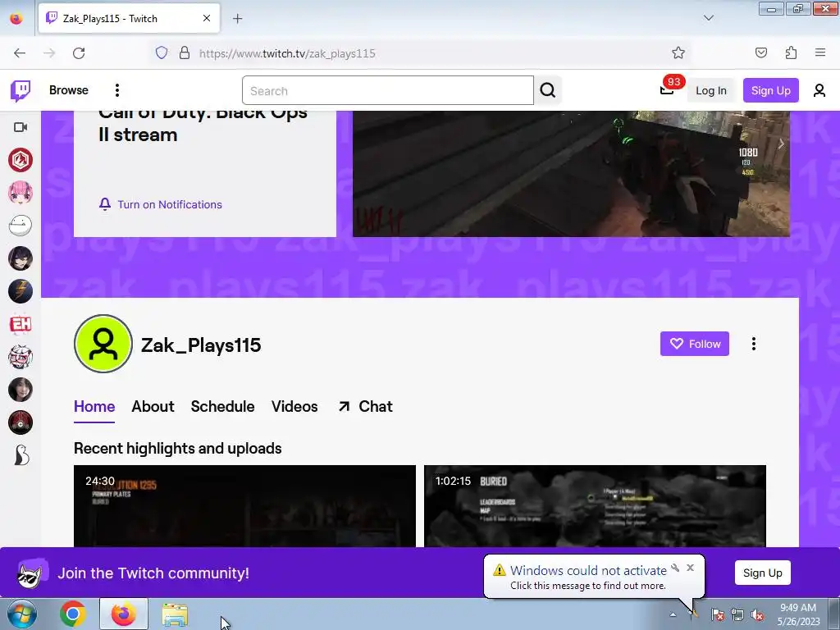
Task: Open the woman portrait avatar channel
Action: point(21,390)
